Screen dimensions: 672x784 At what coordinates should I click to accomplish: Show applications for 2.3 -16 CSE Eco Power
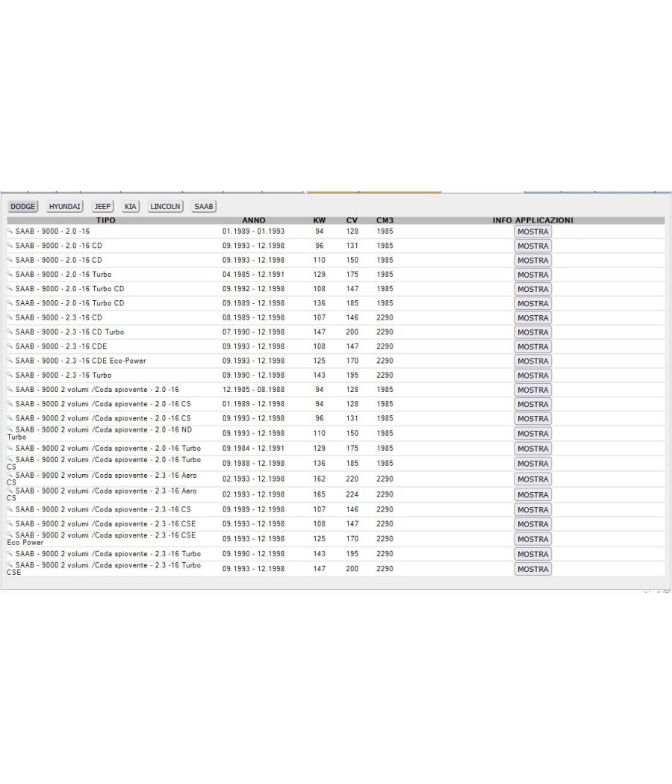533,539
